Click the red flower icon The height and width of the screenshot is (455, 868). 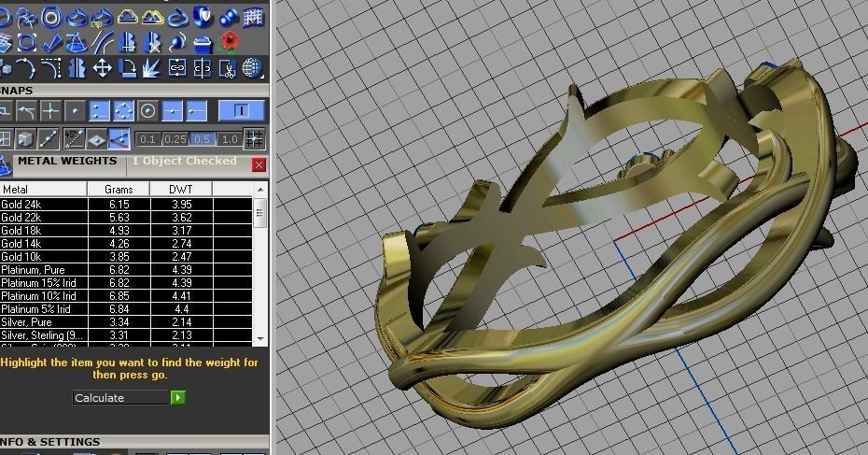click(228, 43)
